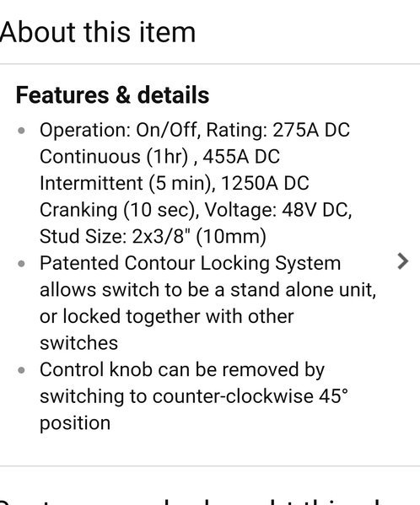Click the word 'switches' ending second bullet
The image size is (420, 505).
[x=78, y=343]
